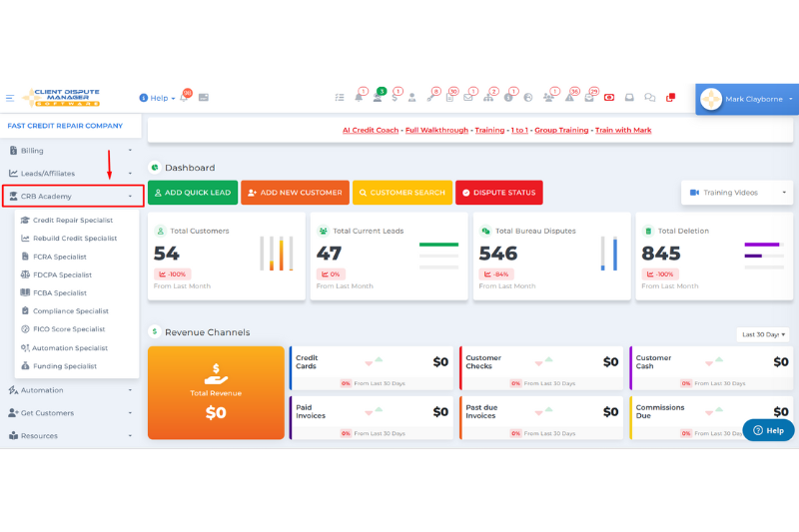Open the Last 30 Days filter dropdown
The height and width of the screenshot is (532, 799).
pyautogui.click(x=762, y=334)
